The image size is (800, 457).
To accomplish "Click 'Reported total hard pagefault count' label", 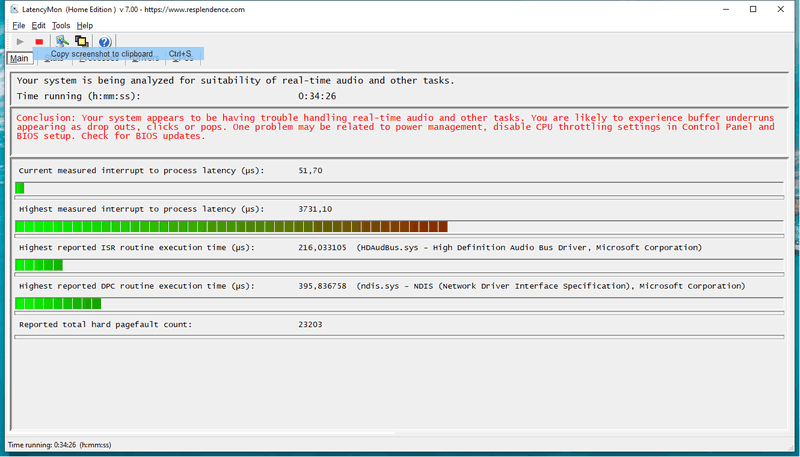I will coord(106,324).
